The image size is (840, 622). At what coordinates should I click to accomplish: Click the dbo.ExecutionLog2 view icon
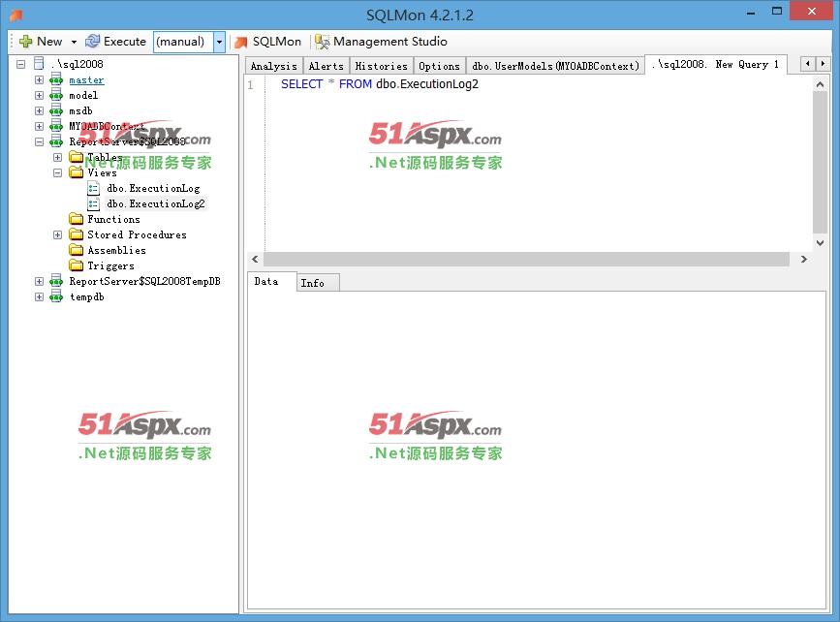(x=93, y=203)
